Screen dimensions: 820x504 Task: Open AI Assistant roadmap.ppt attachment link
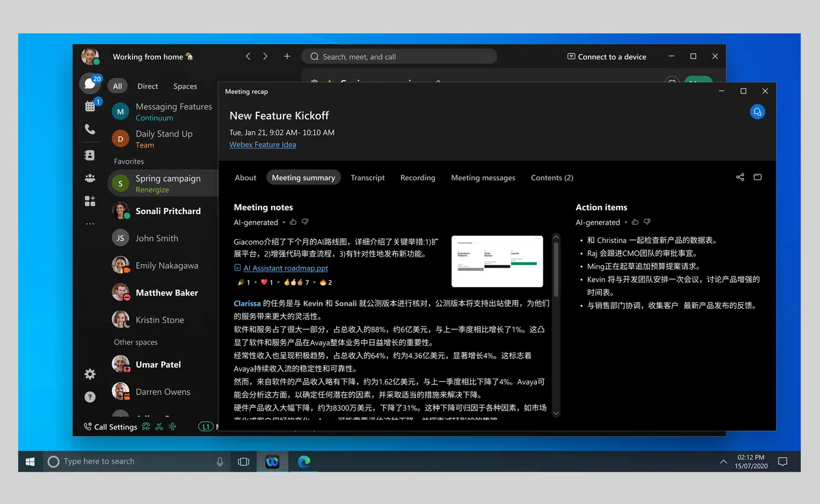[x=285, y=268]
